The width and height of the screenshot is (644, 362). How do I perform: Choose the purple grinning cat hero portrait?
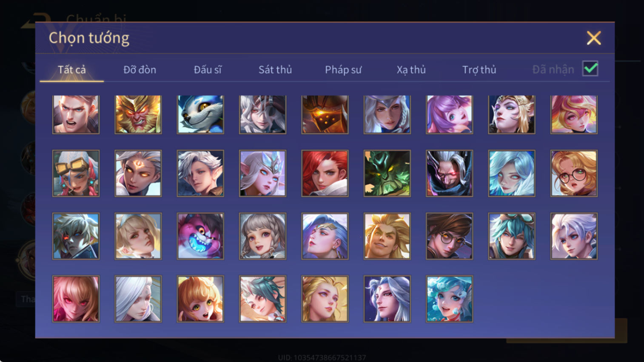(x=200, y=236)
